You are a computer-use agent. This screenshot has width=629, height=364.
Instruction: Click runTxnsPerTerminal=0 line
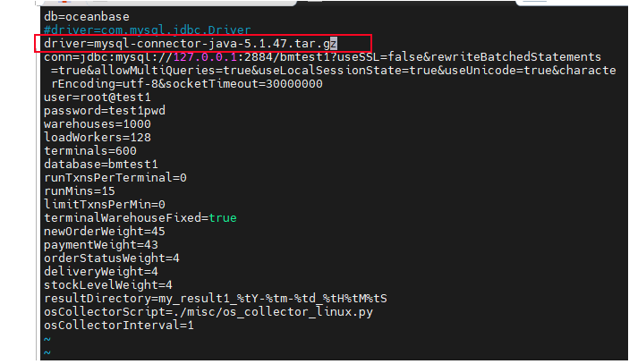coord(115,177)
